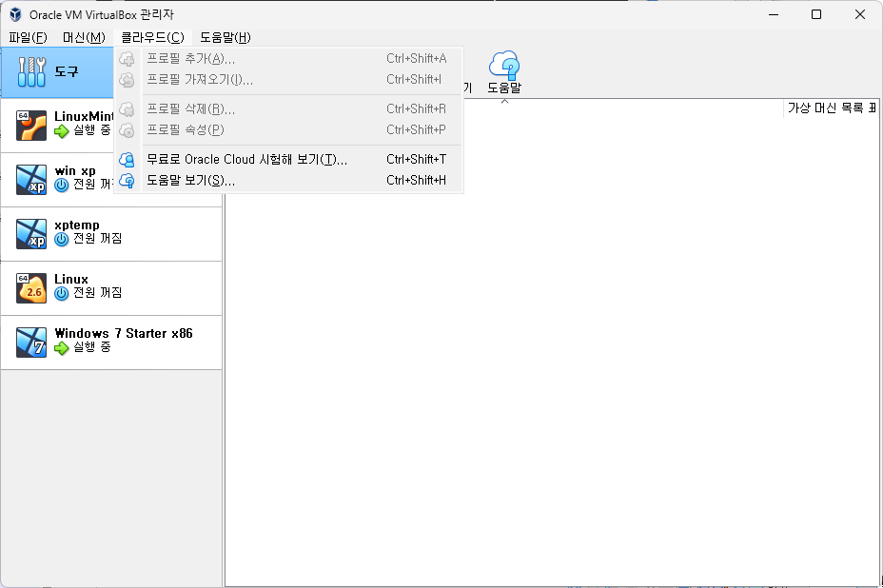Close the VirtualBox 관리자 window
883x588 pixels.
coord(860,14)
